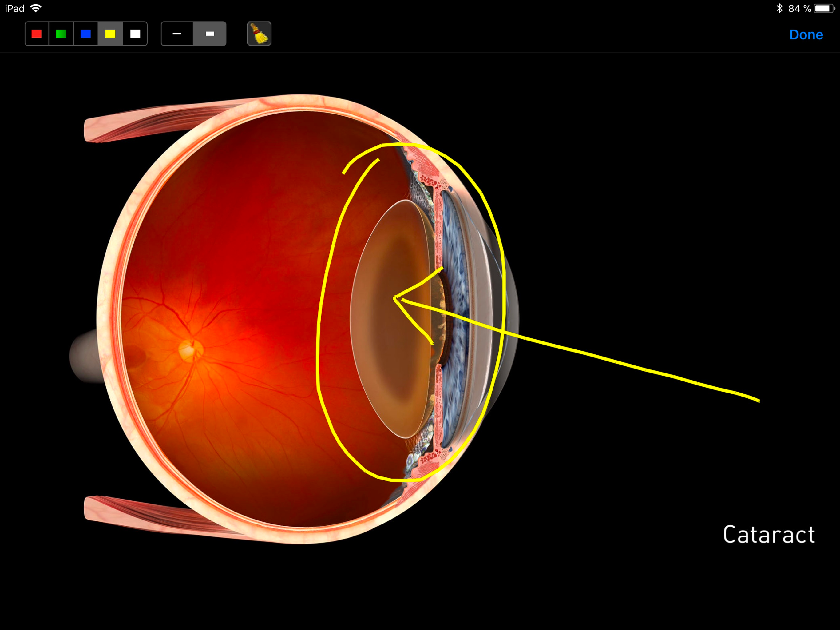Screen dimensions: 840x630
Task: Clear drawings with the broom icon
Action: point(259,34)
